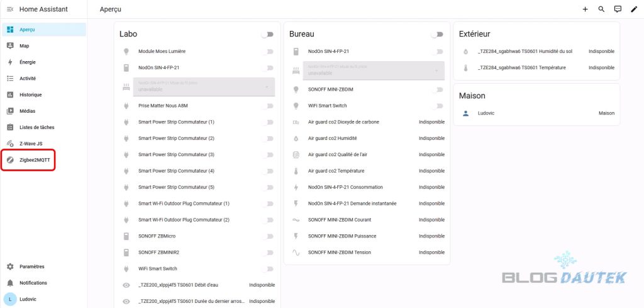Open NodOn SIN-4-FP-21 Demande instantanée entity
The height and width of the screenshot is (308, 644).
tap(352, 203)
